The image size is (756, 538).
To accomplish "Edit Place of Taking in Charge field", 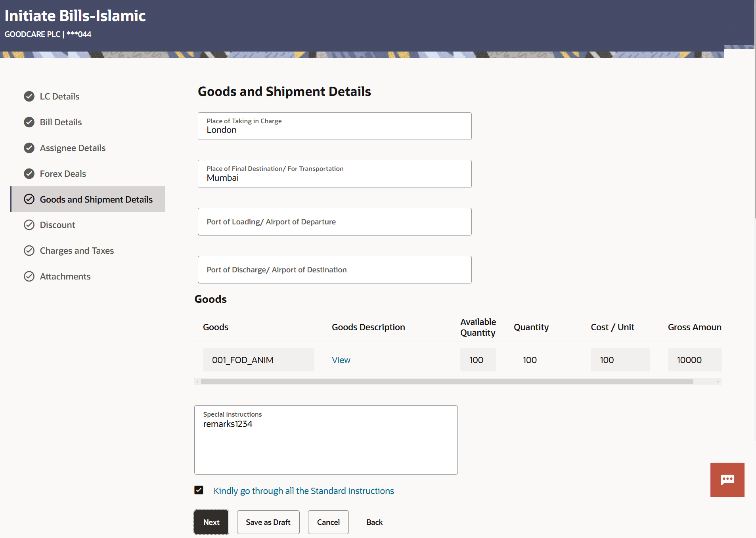I will tap(335, 126).
